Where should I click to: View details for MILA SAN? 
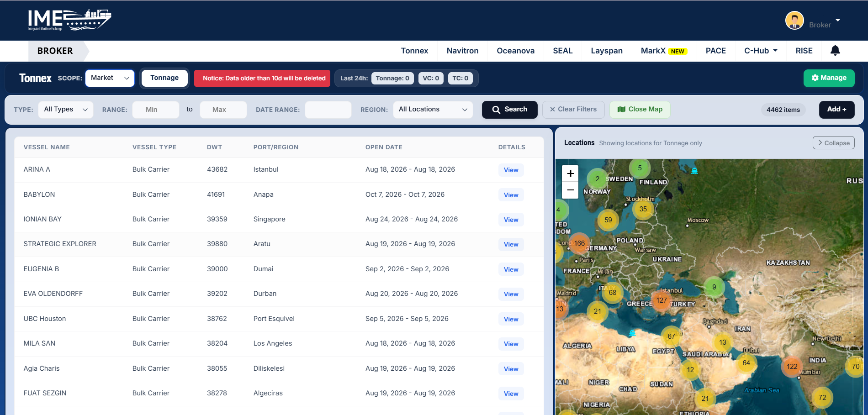pos(511,344)
